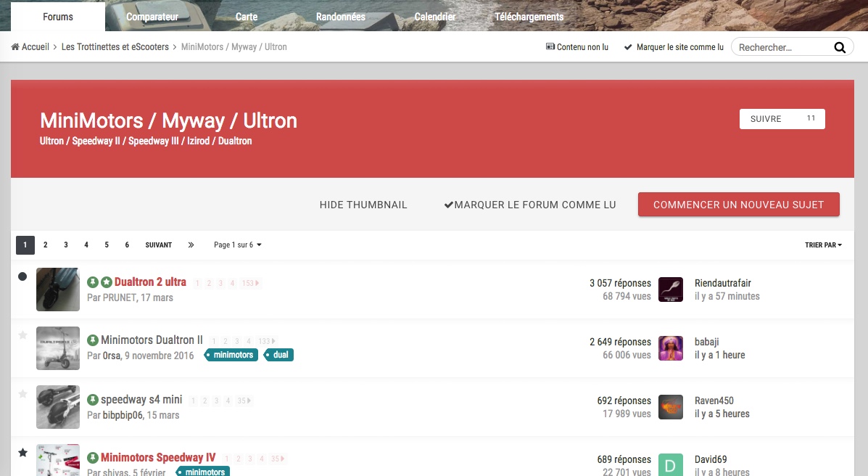Open Raven450's profile name
The width and height of the screenshot is (868, 476).
pos(714,401)
